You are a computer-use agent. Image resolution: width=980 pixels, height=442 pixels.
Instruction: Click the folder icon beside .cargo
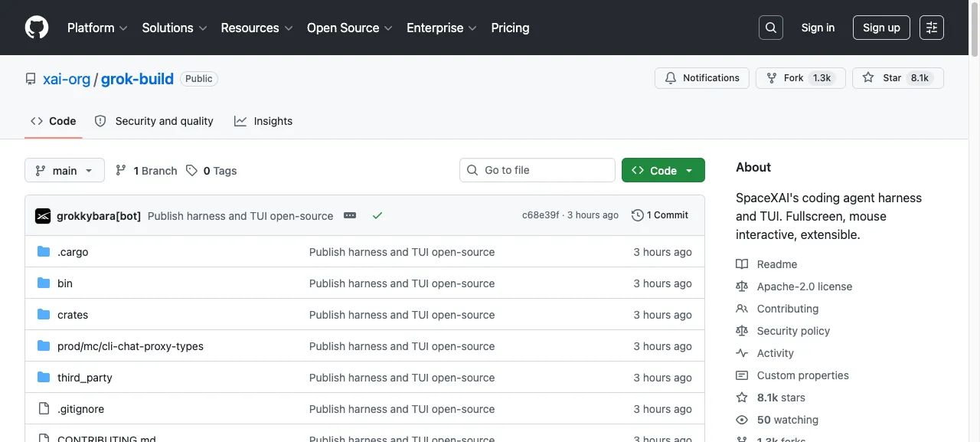point(44,252)
